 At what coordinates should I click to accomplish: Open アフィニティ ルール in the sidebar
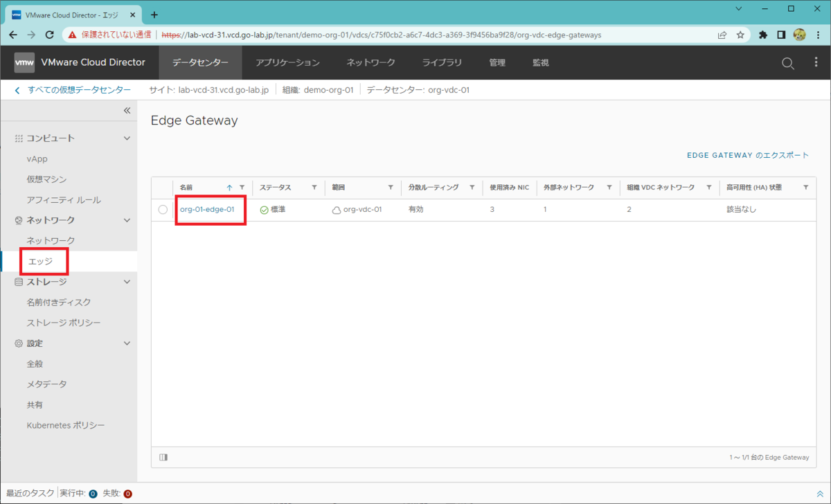pos(64,200)
